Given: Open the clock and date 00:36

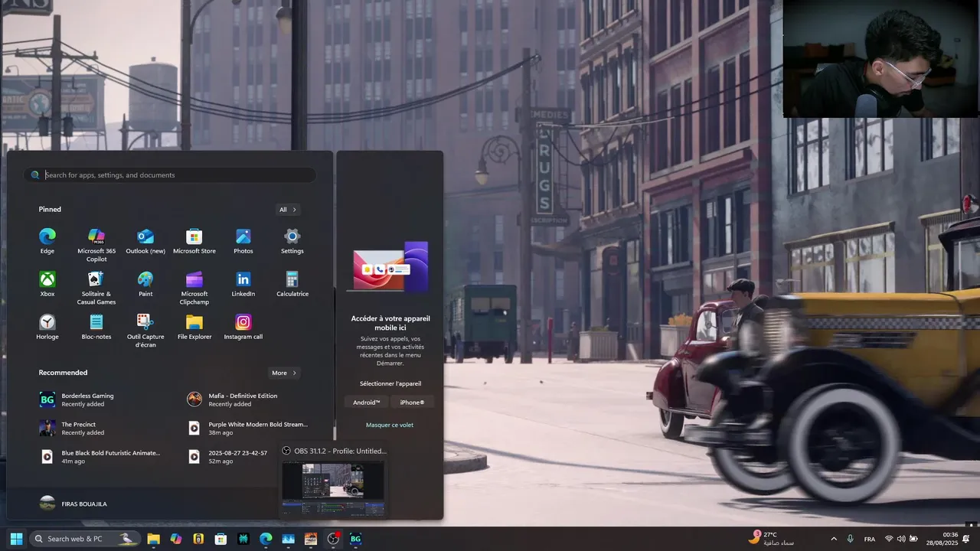Looking at the screenshot, I should click(x=942, y=539).
